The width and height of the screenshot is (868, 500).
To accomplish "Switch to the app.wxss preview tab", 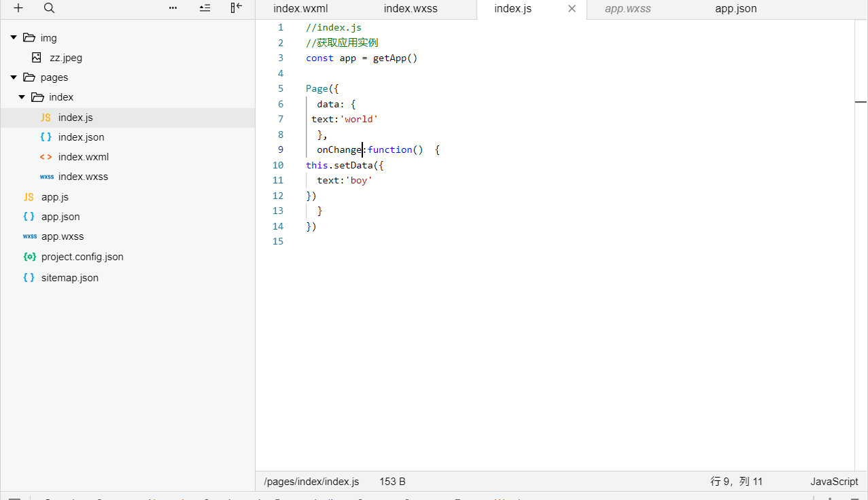I will tap(627, 9).
